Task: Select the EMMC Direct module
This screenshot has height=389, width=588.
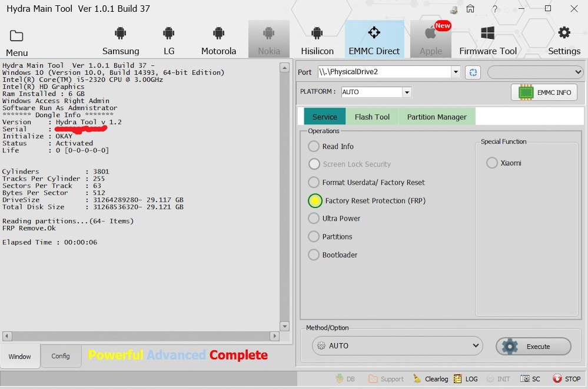Action: coord(374,39)
